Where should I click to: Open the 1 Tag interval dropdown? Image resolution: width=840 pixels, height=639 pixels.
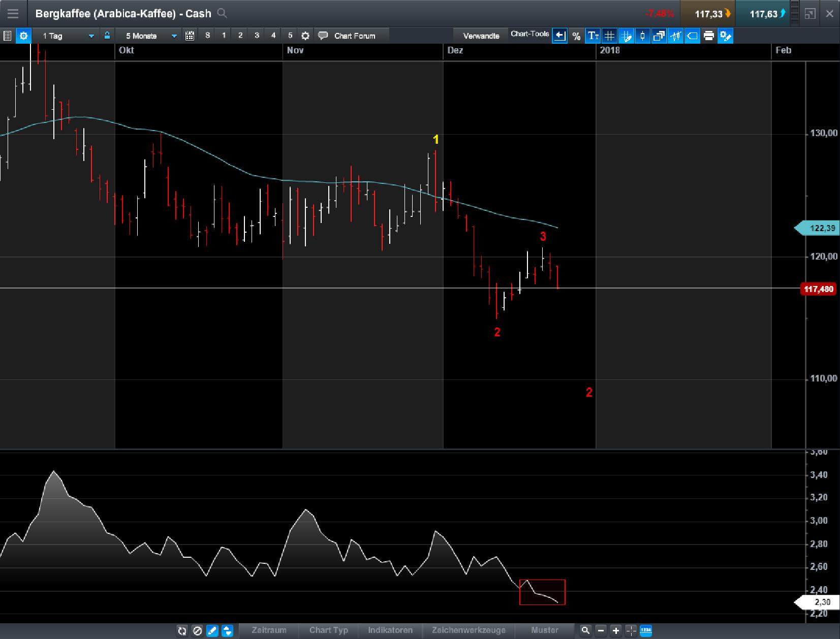tap(66, 36)
